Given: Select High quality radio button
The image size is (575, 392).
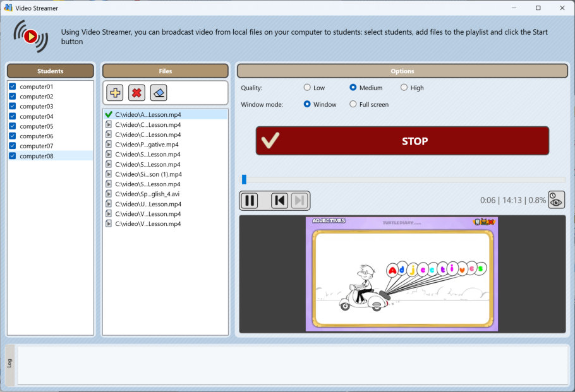Looking at the screenshot, I should coord(404,88).
